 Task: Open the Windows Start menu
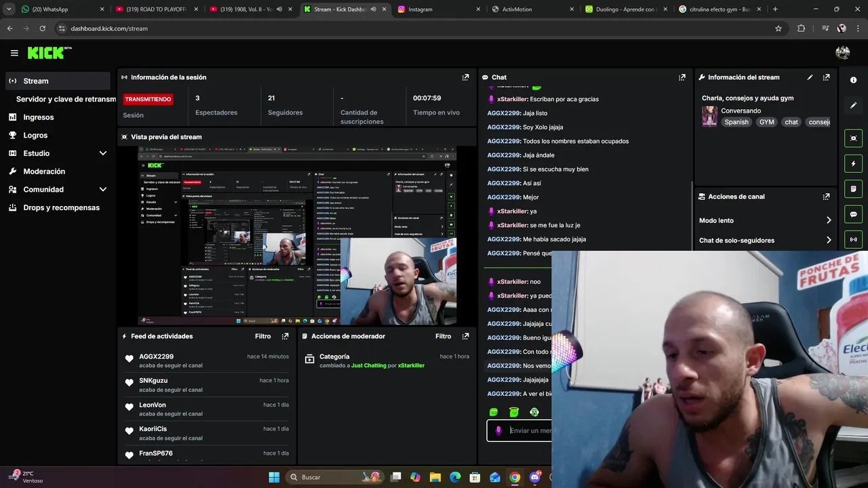pyautogui.click(x=274, y=477)
